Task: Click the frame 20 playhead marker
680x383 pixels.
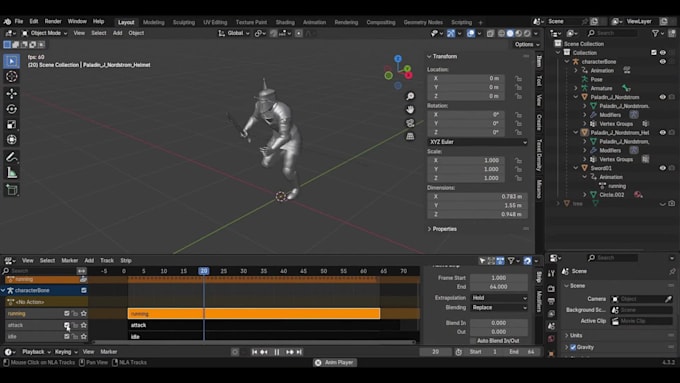Action: pyautogui.click(x=204, y=271)
